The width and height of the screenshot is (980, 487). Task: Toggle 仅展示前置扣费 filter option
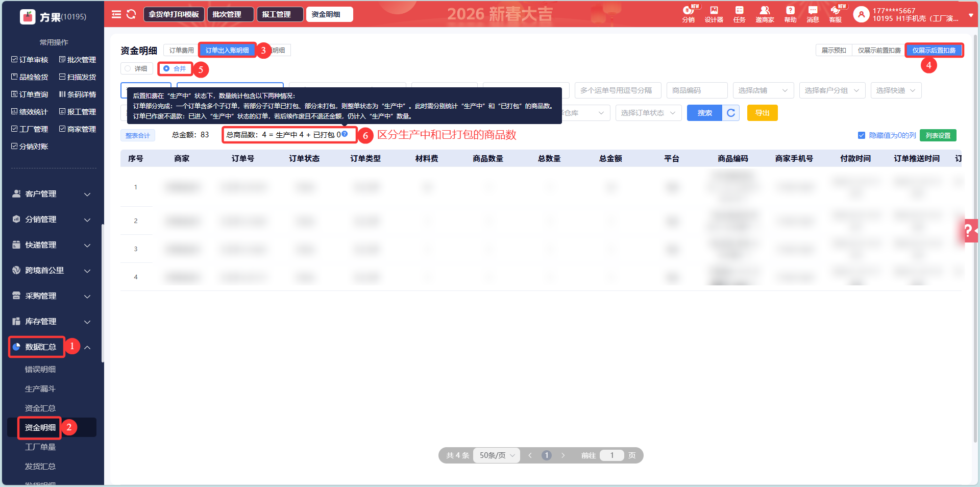click(879, 50)
